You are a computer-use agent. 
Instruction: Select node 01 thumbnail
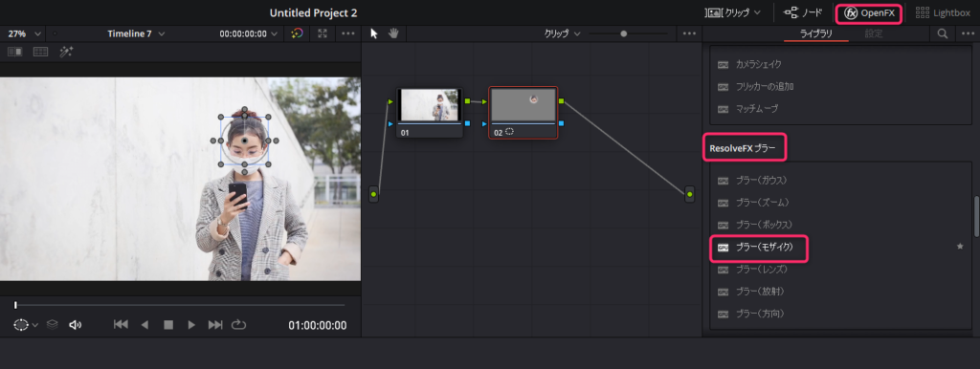click(x=430, y=105)
